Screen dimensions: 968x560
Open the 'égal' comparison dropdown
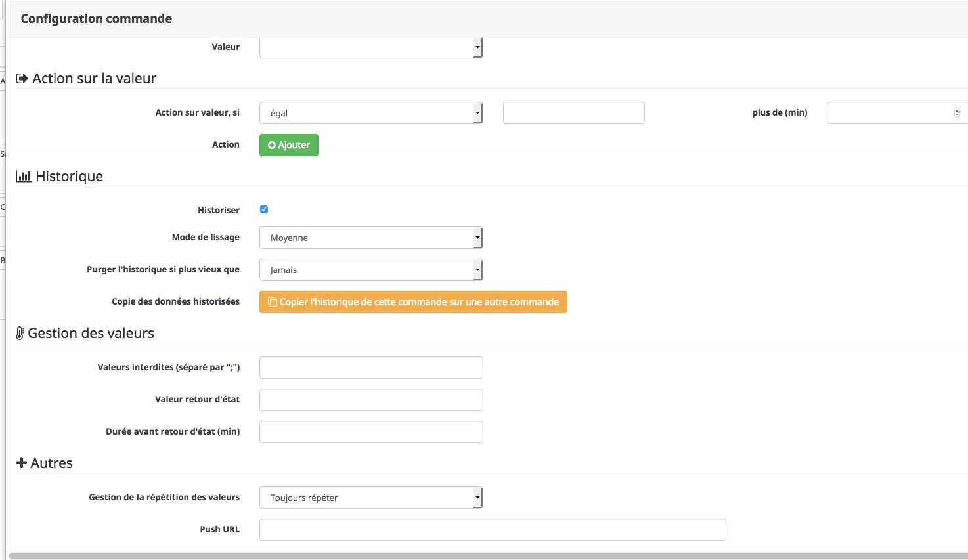(x=371, y=113)
